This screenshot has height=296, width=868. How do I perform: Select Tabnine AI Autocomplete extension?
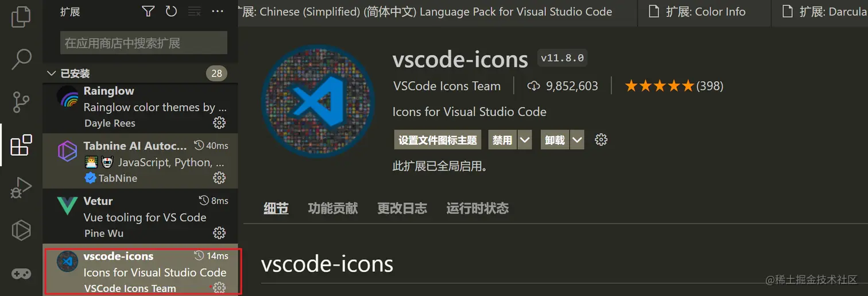tap(141, 162)
